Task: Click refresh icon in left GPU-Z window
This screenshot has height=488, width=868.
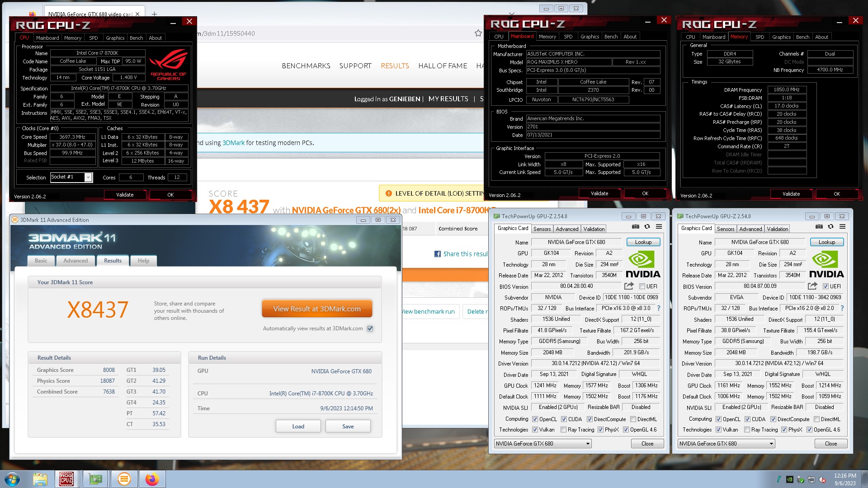Action: pos(647,227)
